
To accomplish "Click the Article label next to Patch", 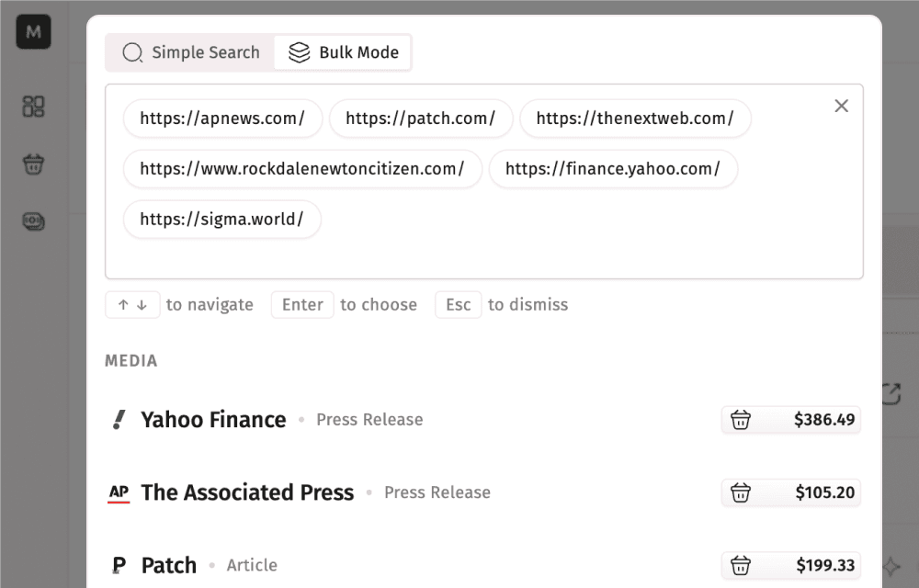I will coord(252,565).
